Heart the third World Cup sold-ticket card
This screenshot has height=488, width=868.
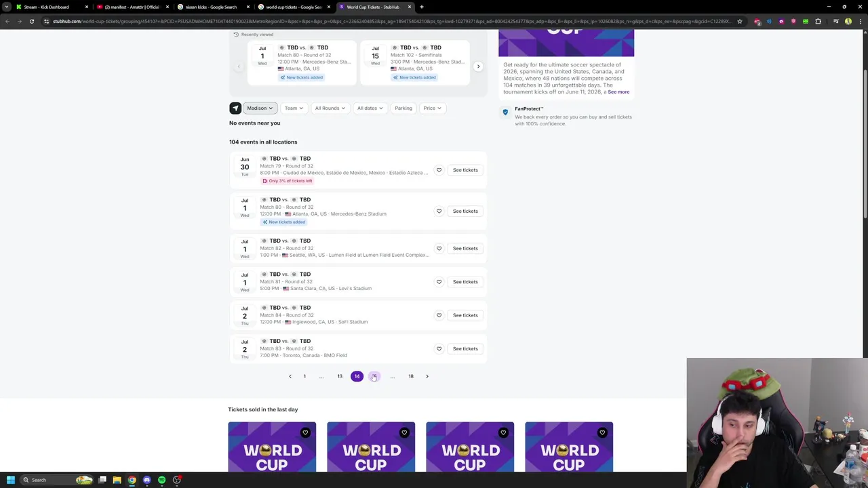coord(503,432)
